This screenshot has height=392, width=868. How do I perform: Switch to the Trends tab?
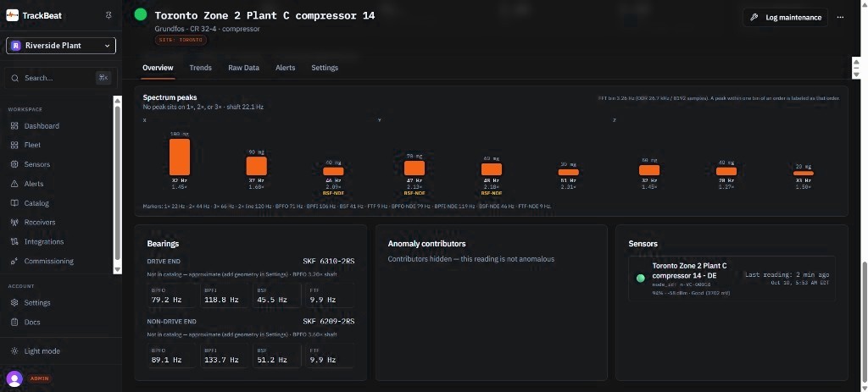(x=200, y=68)
